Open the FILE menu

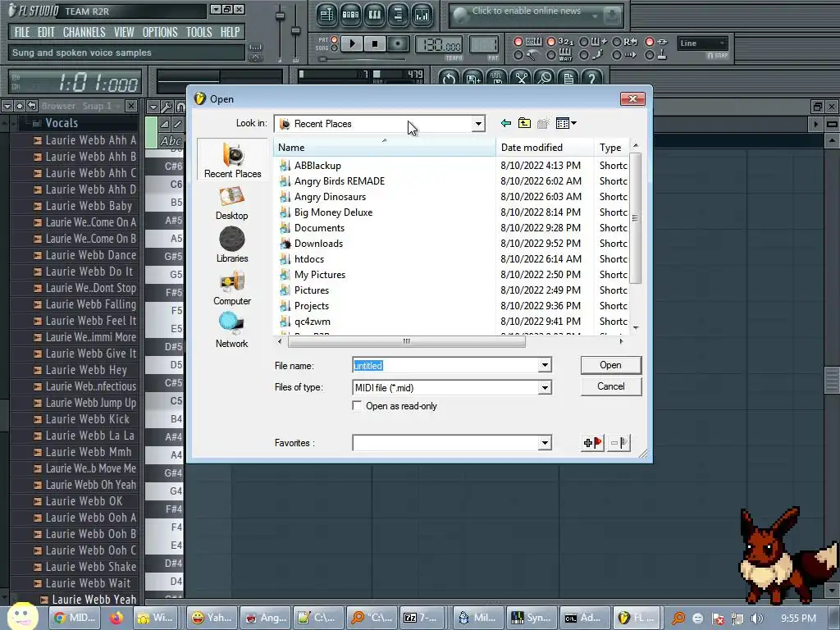pos(22,32)
